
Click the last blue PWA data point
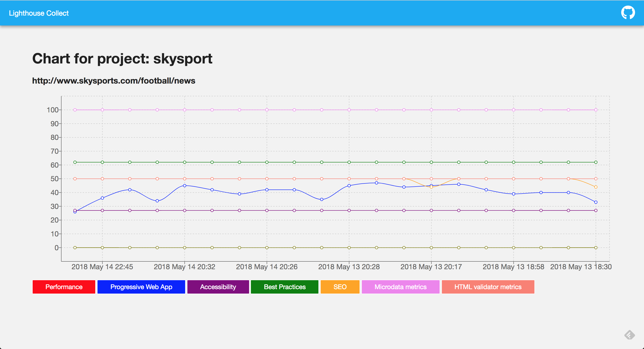(x=596, y=202)
